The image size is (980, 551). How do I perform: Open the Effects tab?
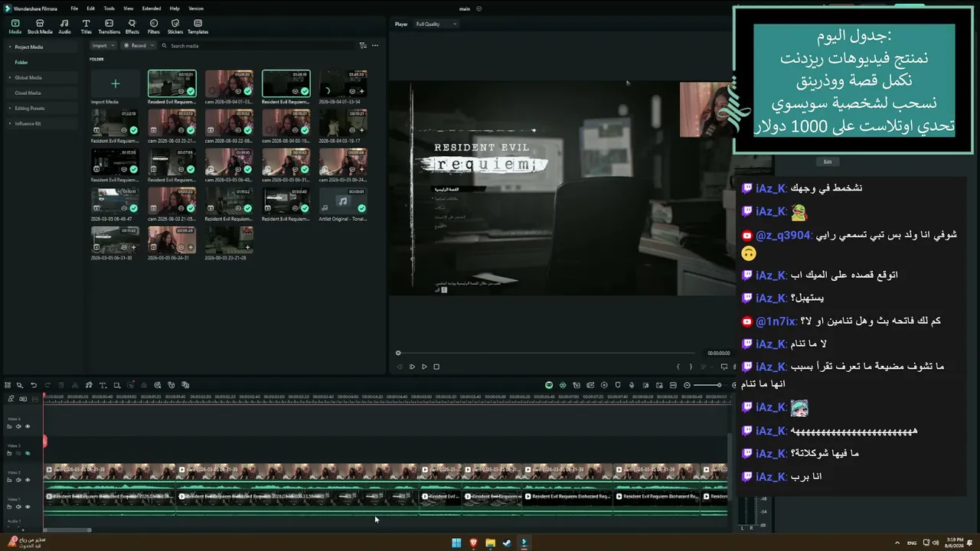132,27
